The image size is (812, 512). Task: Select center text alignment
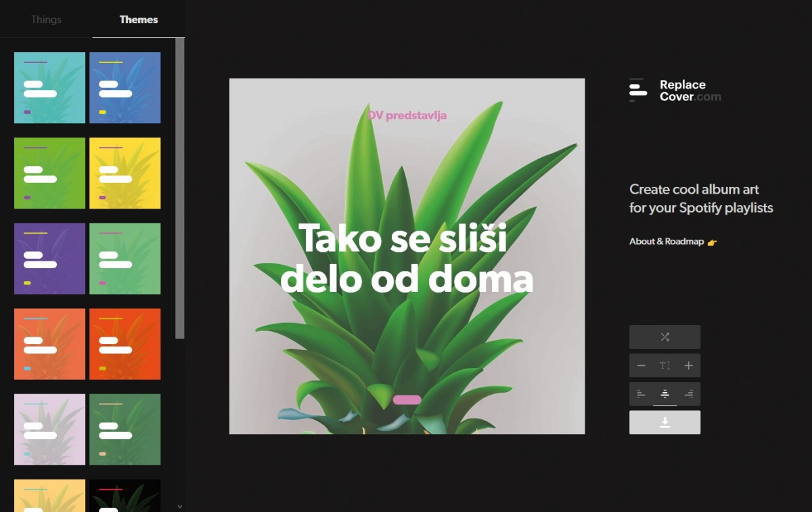pos(664,393)
